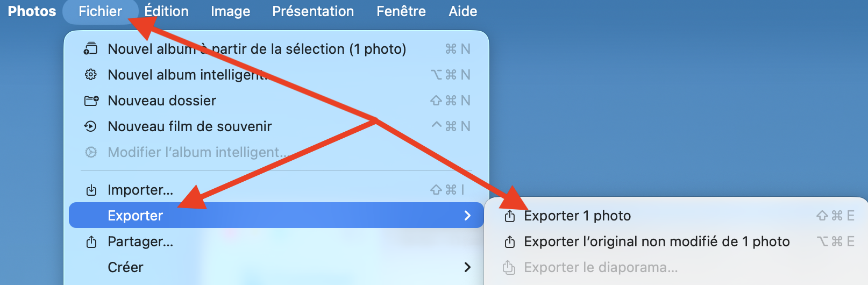Click the Exporter 1 photo icon
The image size is (868, 285).
tap(509, 216)
